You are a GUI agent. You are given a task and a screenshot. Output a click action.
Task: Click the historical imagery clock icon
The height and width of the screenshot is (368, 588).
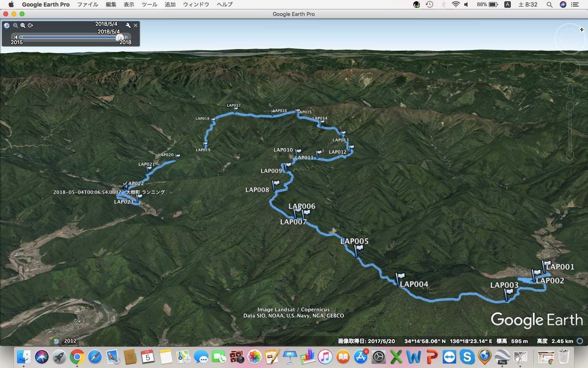tap(7, 25)
